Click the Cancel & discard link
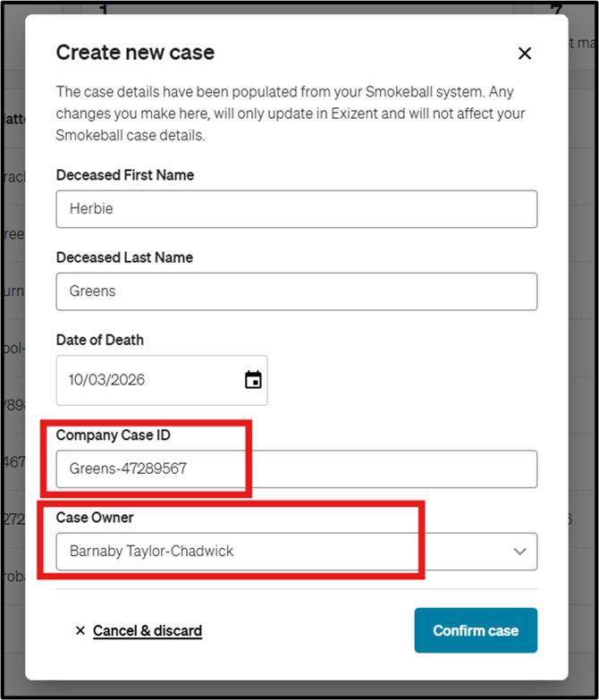Image resolution: width=599 pixels, height=700 pixels. (148, 631)
